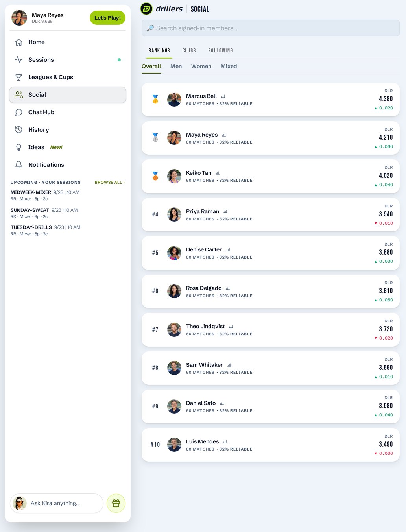
Task: Click the Notifications bell icon
Action: (x=18, y=165)
